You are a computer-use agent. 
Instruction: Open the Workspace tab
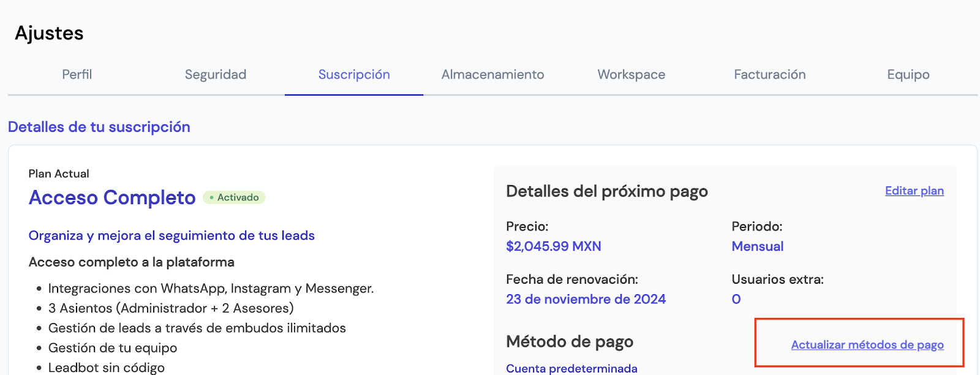click(631, 75)
